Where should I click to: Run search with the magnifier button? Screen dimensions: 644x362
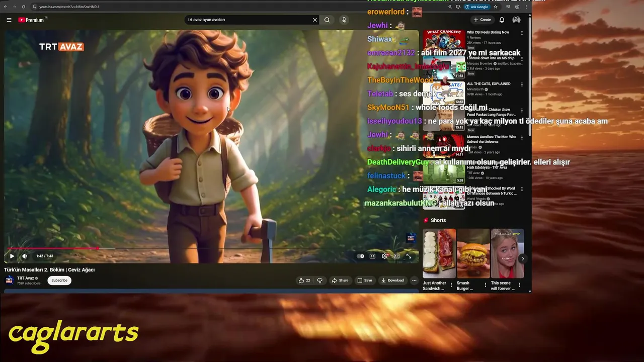327,20
